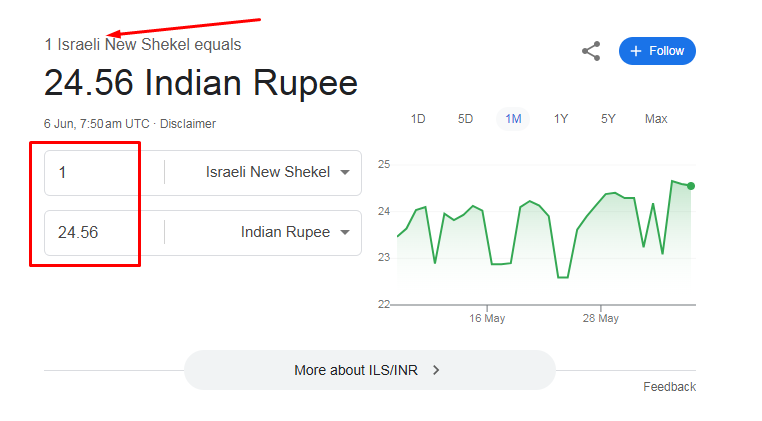Click the chevron beside More about ILS/INR
The image size is (762, 421).
(x=436, y=370)
